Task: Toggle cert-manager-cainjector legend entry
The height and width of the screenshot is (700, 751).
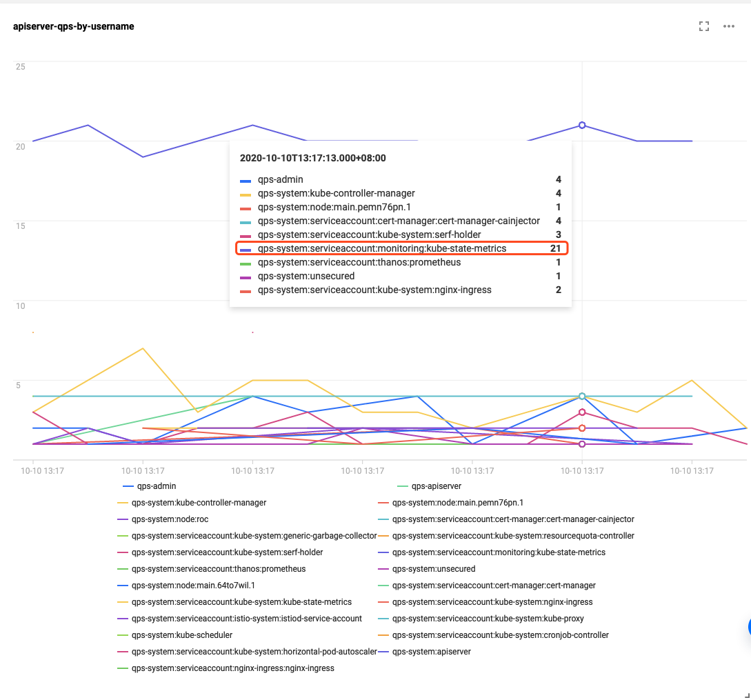Action: pyautogui.click(x=512, y=519)
